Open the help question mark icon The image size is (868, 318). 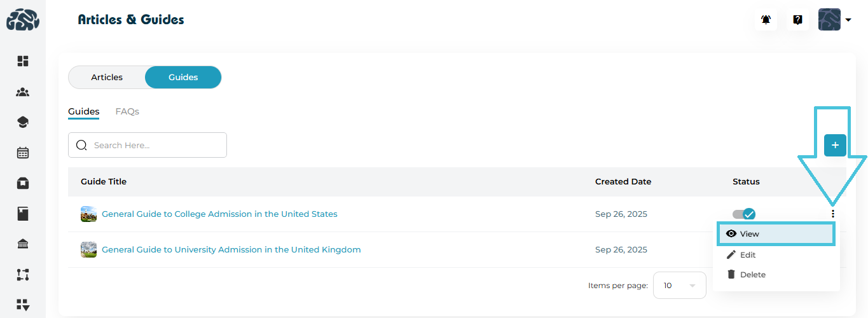797,20
